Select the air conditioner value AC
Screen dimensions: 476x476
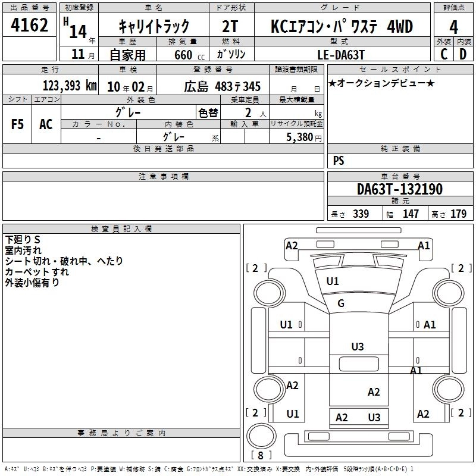46,124
